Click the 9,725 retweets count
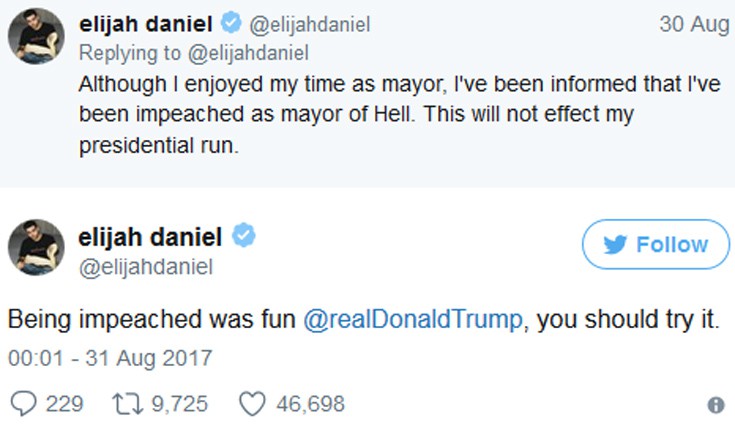The height and width of the screenshot is (424, 735). pyautogui.click(x=178, y=404)
